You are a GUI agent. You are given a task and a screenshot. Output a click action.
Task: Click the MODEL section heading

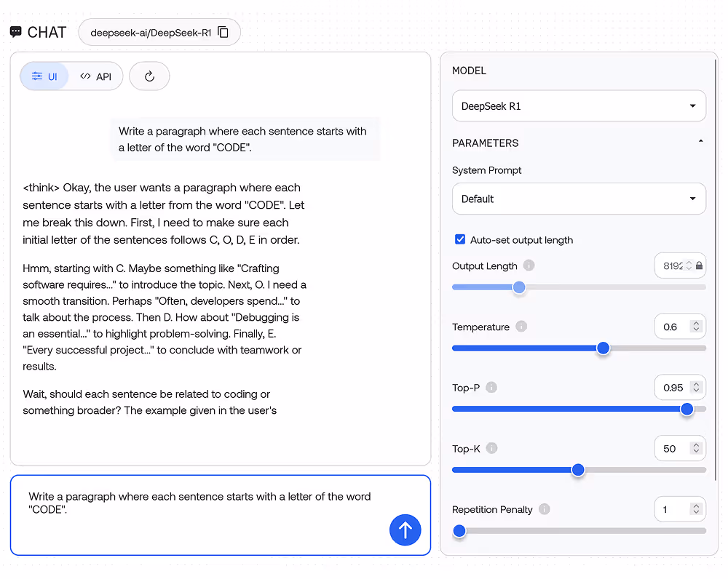469,71
